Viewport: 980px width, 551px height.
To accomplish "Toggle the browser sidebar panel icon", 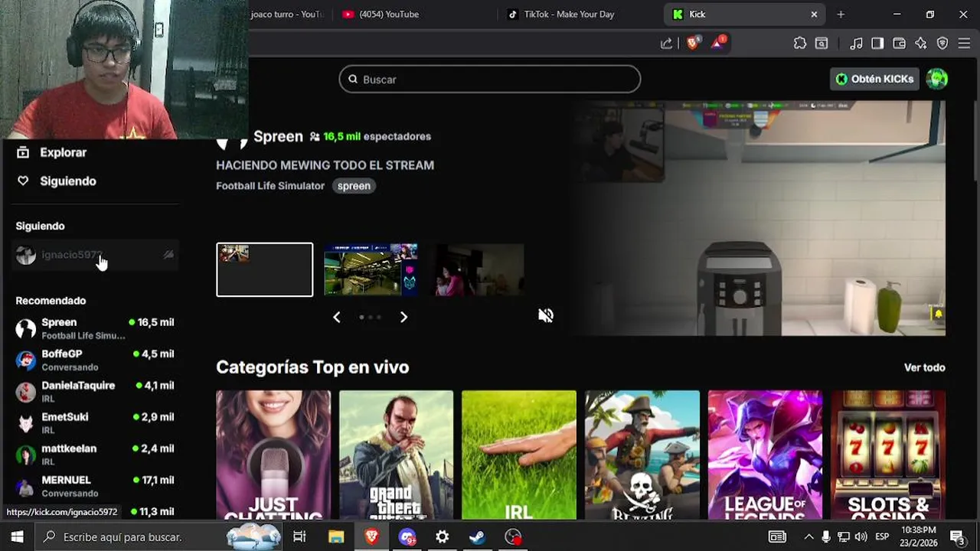I will click(877, 44).
